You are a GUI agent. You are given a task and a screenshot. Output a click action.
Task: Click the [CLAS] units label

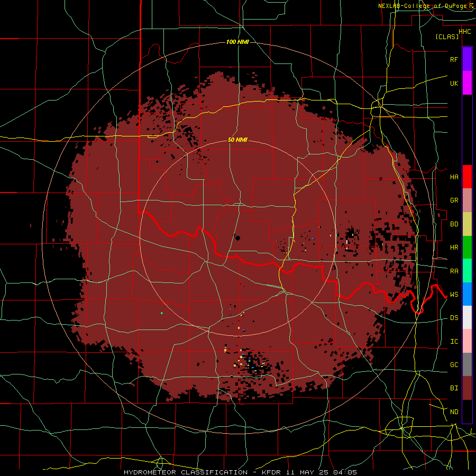(x=447, y=36)
